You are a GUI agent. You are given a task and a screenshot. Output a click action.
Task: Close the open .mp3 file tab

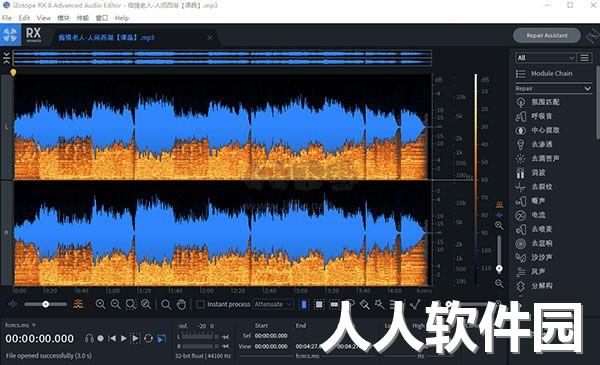210,37
